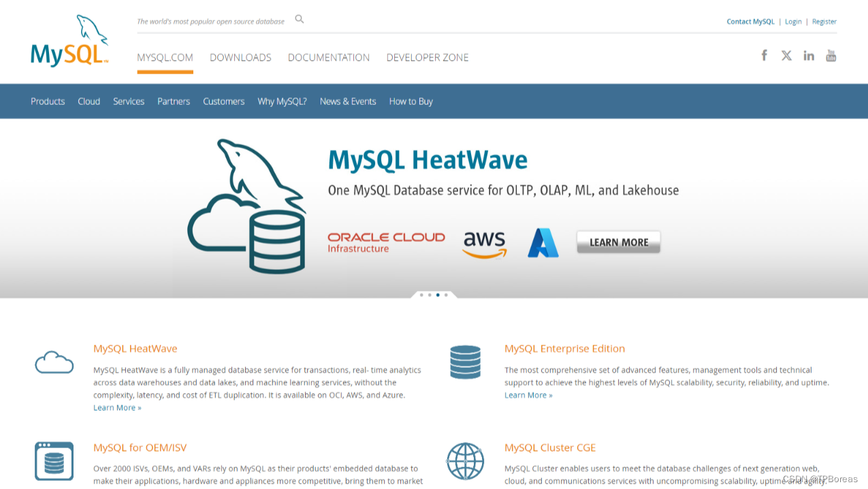
Task: Switch to the DOWNLOADS tab
Action: coord(240,57)
